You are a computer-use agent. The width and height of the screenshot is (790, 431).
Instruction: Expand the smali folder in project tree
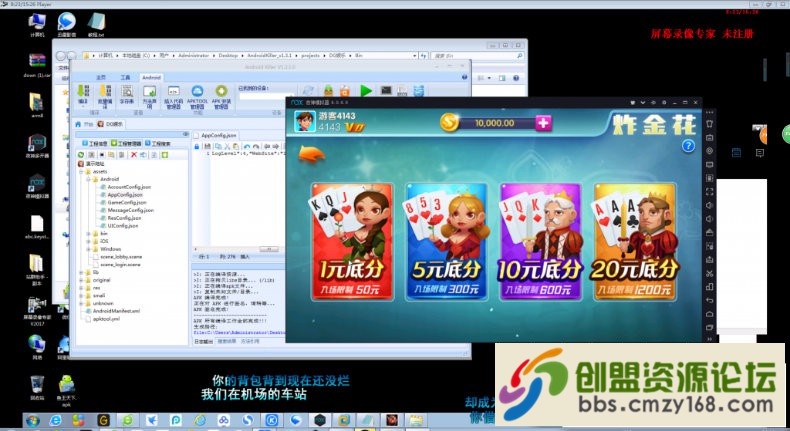[82, 295]
